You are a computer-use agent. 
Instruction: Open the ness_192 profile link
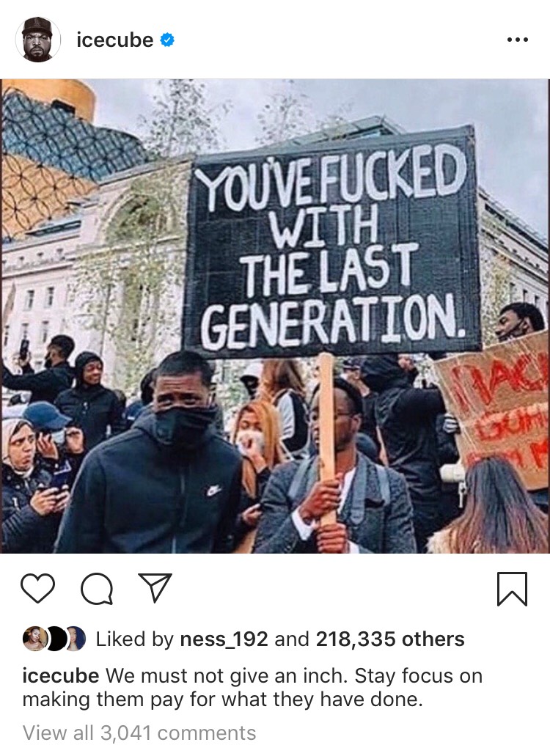tap(224, 639)
